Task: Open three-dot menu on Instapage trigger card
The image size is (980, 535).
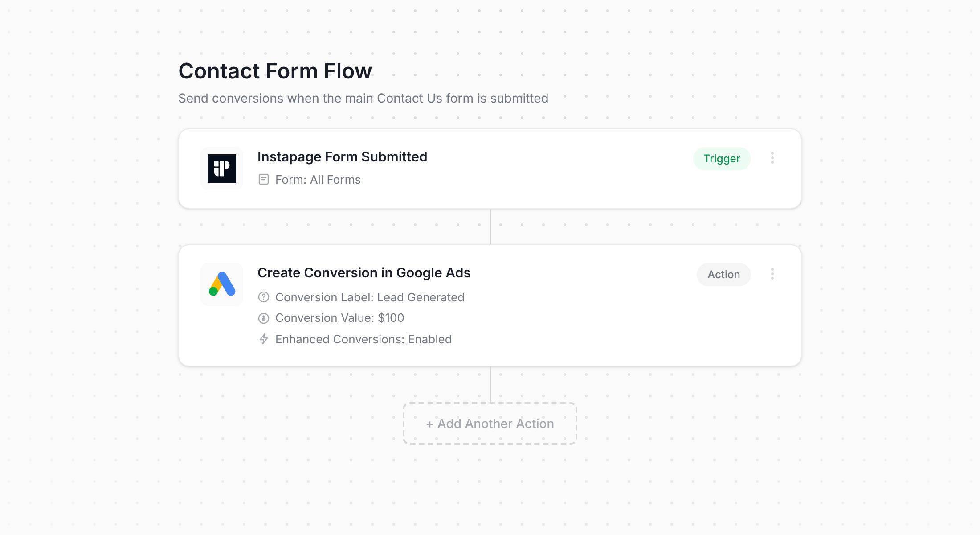Action: pos(772,158)
